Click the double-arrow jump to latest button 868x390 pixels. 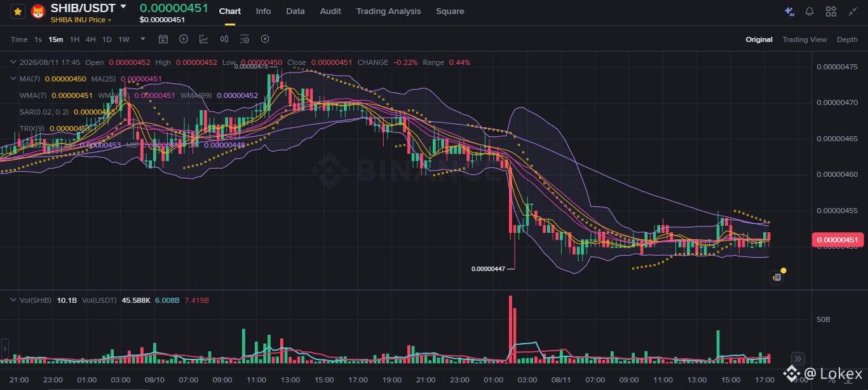[x=799, y=358]
